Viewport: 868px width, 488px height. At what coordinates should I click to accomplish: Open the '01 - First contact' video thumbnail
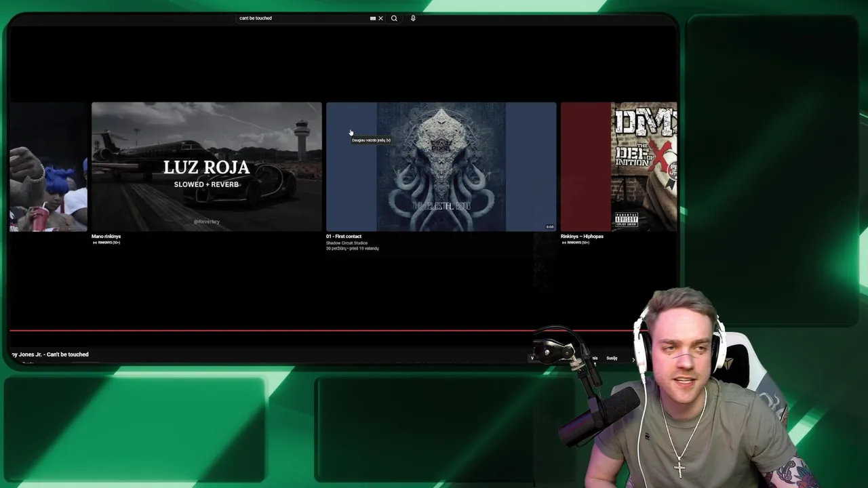(x=441, y=167)
